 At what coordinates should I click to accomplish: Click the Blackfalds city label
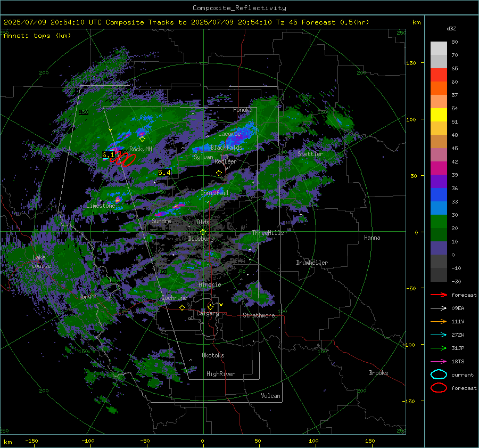click(x=226, y=148)
